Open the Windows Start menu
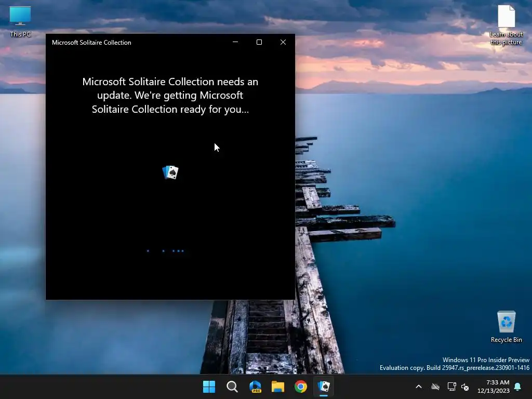The height and width of the screenshot is (399, 532). pos(209,387)
